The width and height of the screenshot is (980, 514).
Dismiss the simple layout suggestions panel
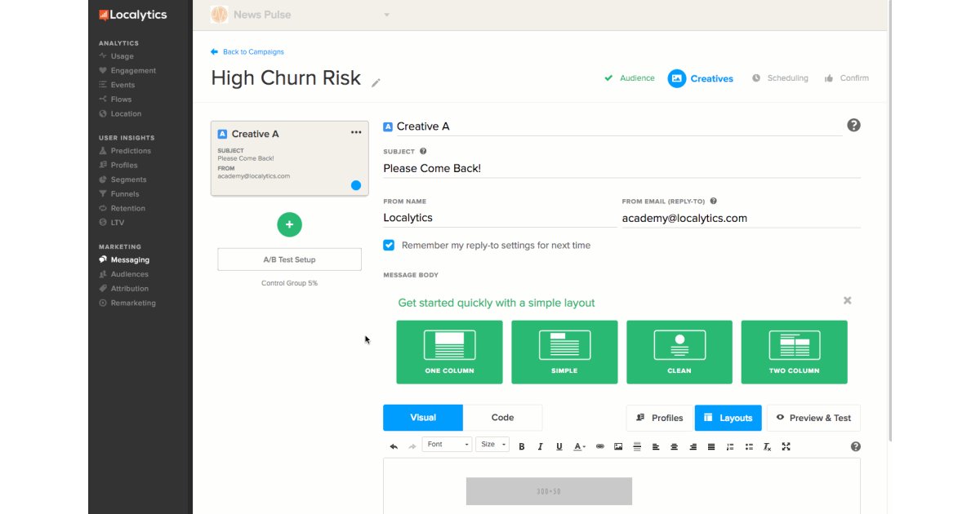coord(847,300)
